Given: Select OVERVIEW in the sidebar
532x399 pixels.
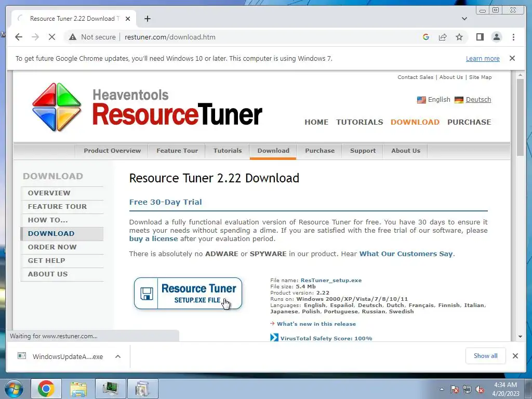Looking at the screenshot, I should pos(62,193).
